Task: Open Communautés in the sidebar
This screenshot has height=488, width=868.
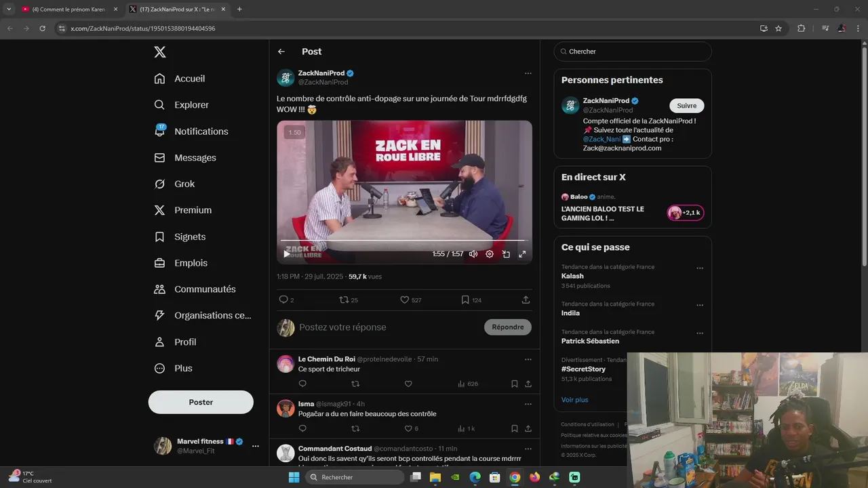Action: [195, 289]
